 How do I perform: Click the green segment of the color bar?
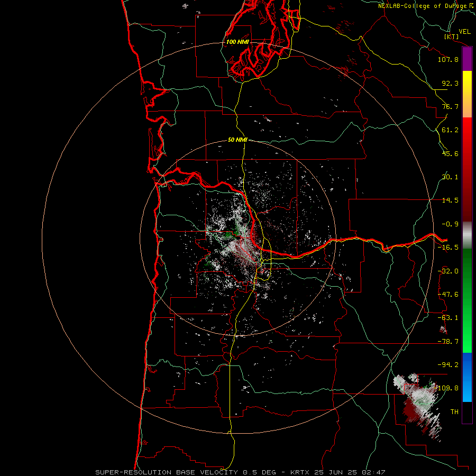coord(467,300)
